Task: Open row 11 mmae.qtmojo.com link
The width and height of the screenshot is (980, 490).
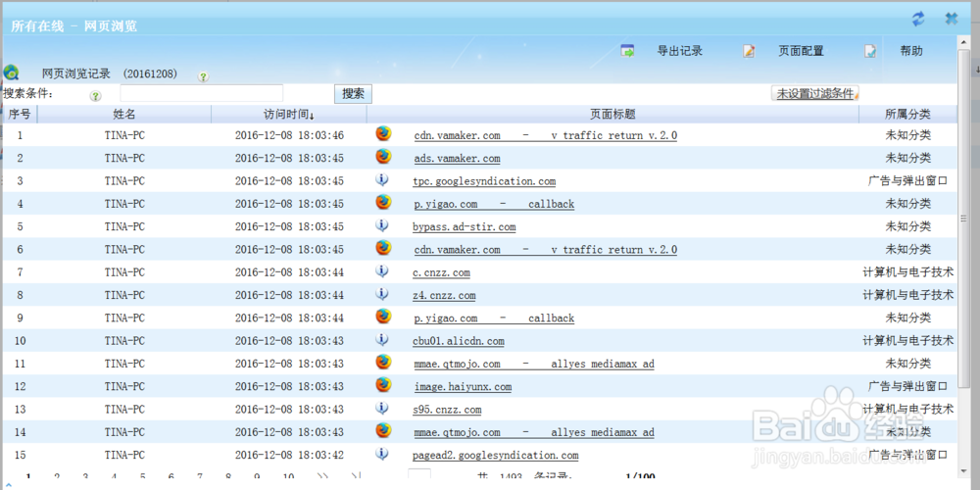Action: click(x=534, y=364)
